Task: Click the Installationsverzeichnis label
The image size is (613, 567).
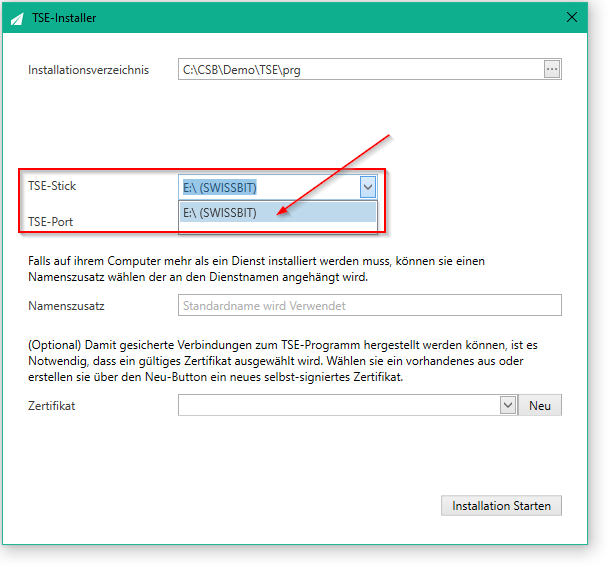Action: click(x=88, y=70)
